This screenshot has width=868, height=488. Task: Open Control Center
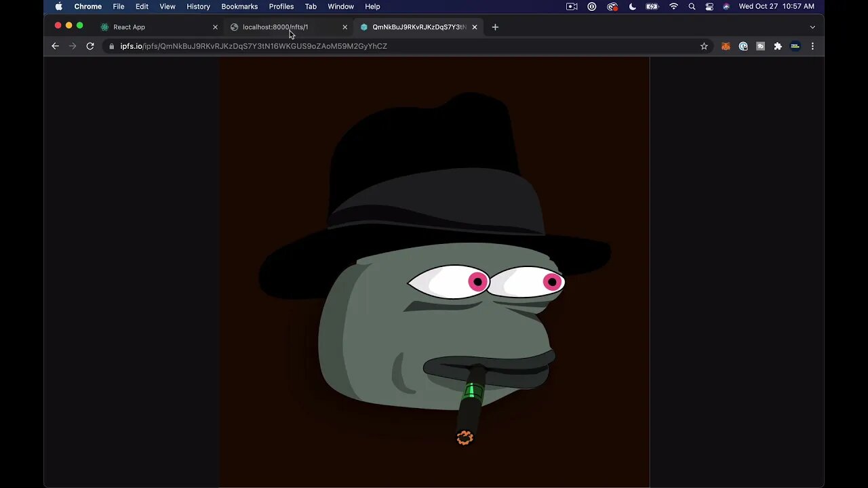coord(709,6)
